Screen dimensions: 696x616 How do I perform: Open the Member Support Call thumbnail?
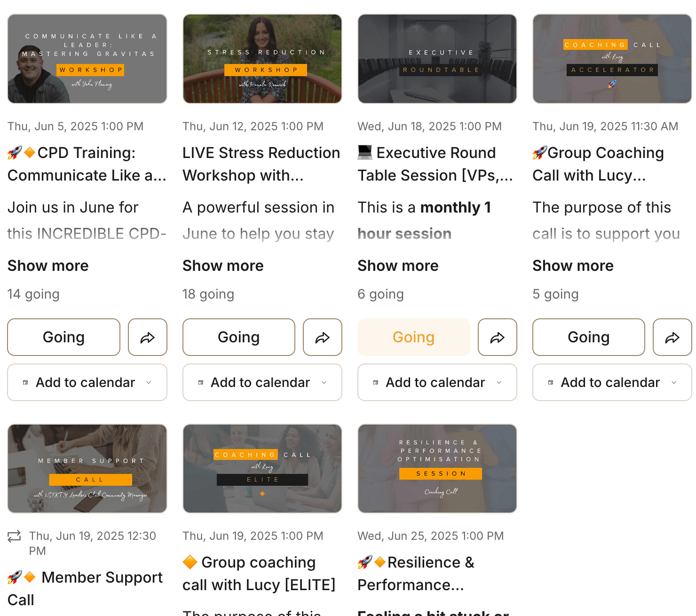tap(87, 469)
